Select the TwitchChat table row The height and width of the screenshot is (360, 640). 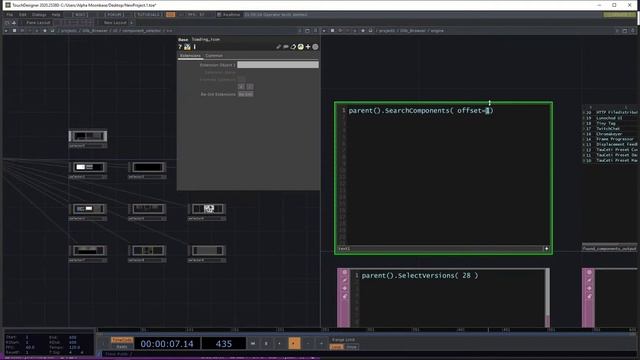pyautogui.click(x=610, y=129)
